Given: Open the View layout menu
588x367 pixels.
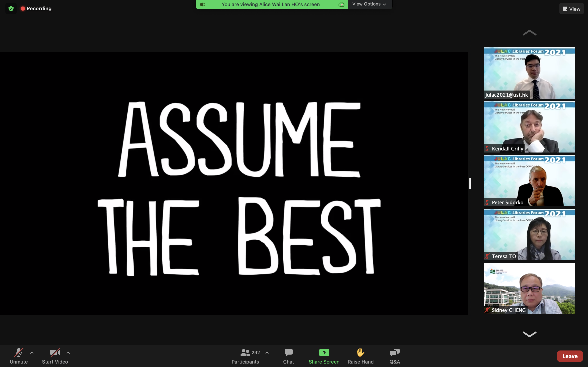Looking at the screenshot, I should (571, 9).
